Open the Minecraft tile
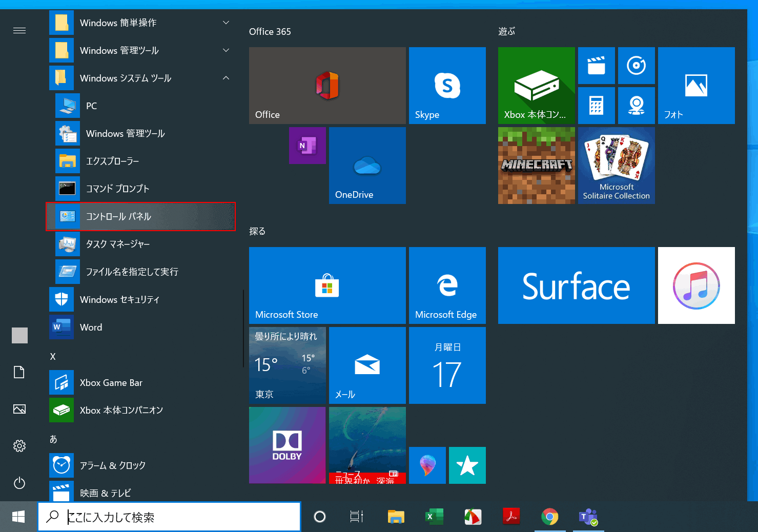Viewport: 758px width, 532px height. tap(536, 166)
